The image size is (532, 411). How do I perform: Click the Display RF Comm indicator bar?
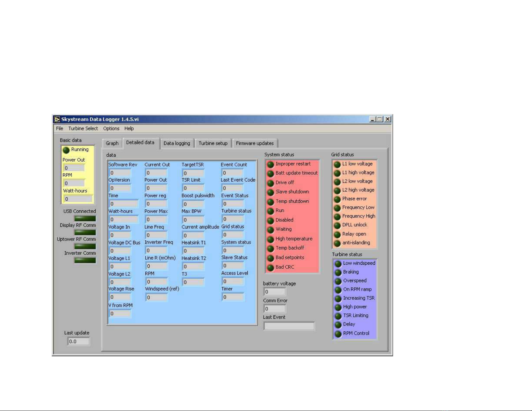85,232
